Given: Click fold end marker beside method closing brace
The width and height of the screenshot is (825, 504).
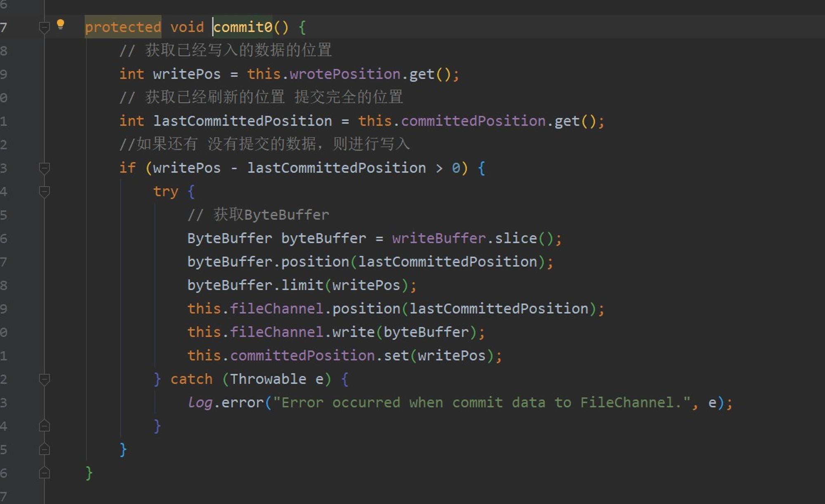Looking at the screenshot, I should pos(44,473).
